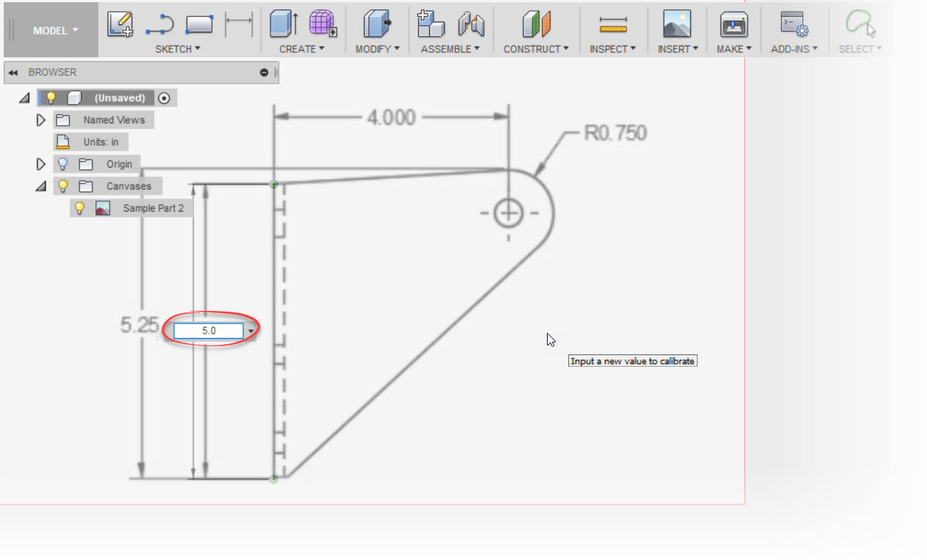Expand the Named Views folder
The width and height of the screenshot is (927, 560).
click(x=40, y=120)
